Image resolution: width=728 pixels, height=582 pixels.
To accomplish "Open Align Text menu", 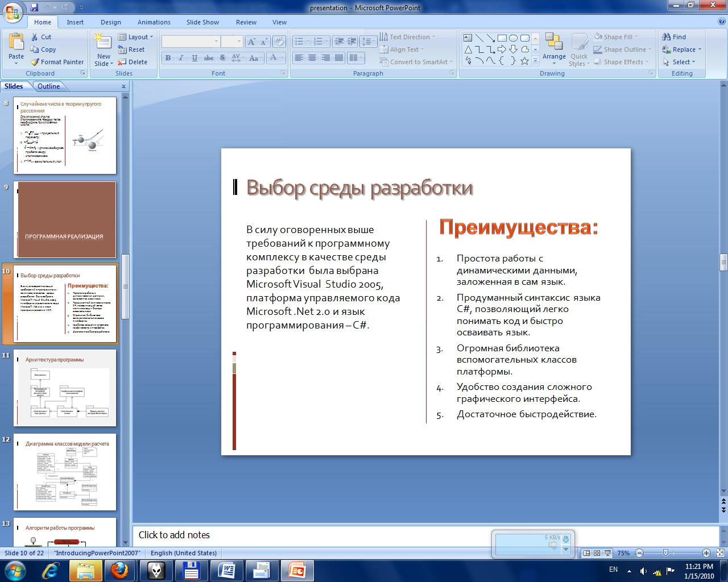I will pyautogui.click(x=402, y=49).
